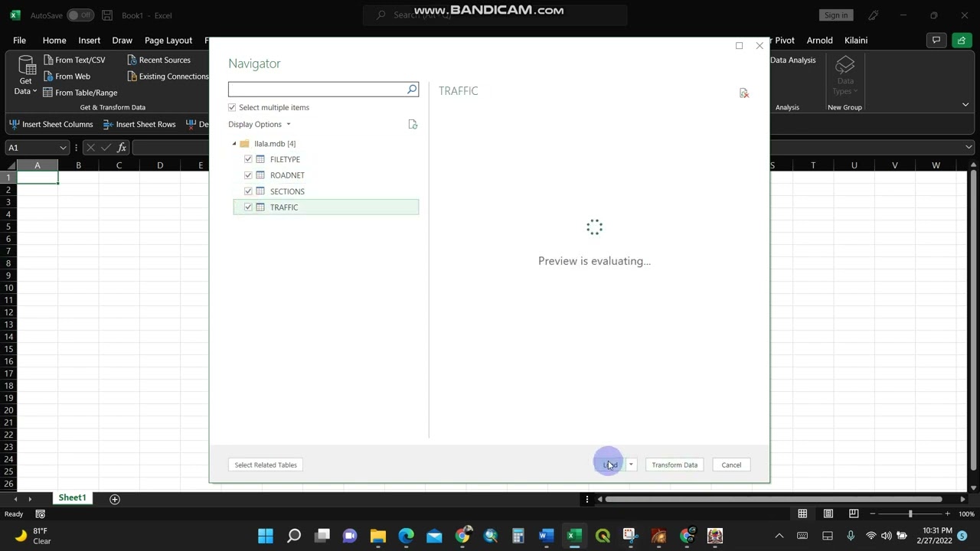Open the Home tab

54,41
